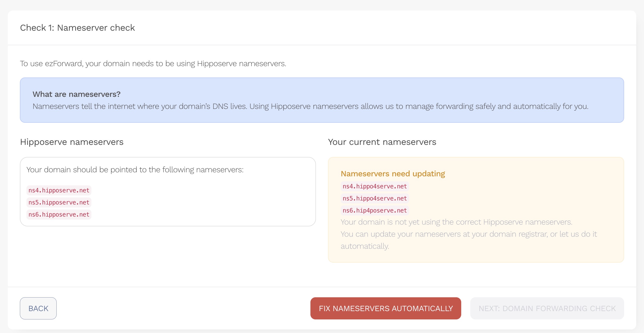Select ns6.hipposerve.net recommended nameserver

[59, 215]
